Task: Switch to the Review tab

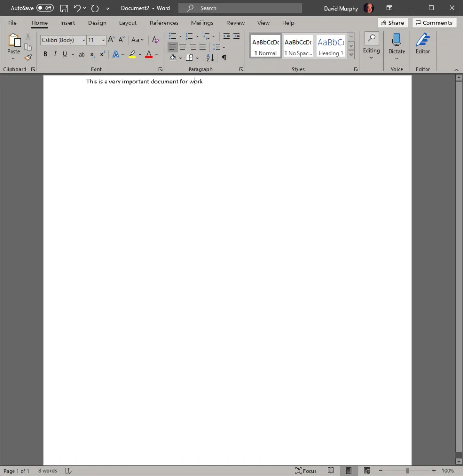Action: pyautogui.click(x=235, y=23)
